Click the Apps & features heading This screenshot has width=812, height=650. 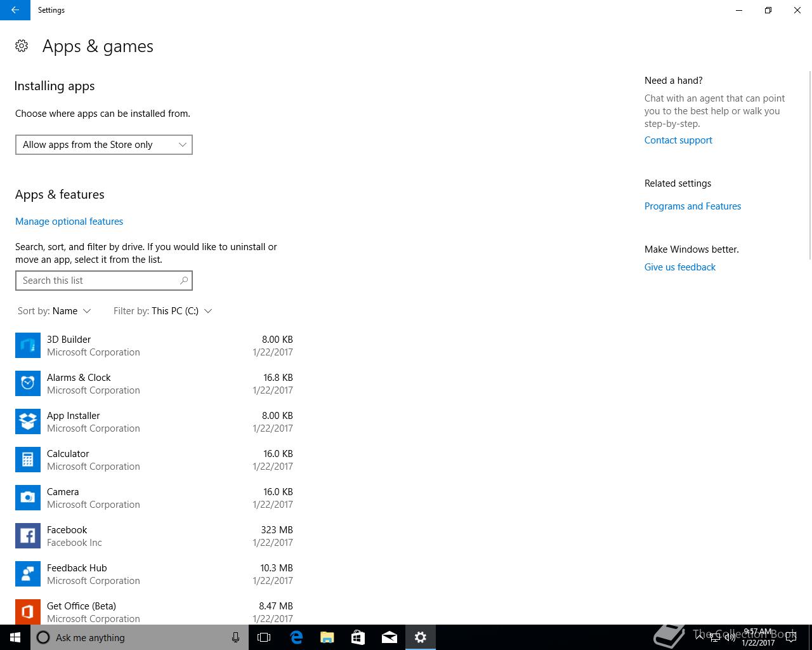(x=60, y=194)
